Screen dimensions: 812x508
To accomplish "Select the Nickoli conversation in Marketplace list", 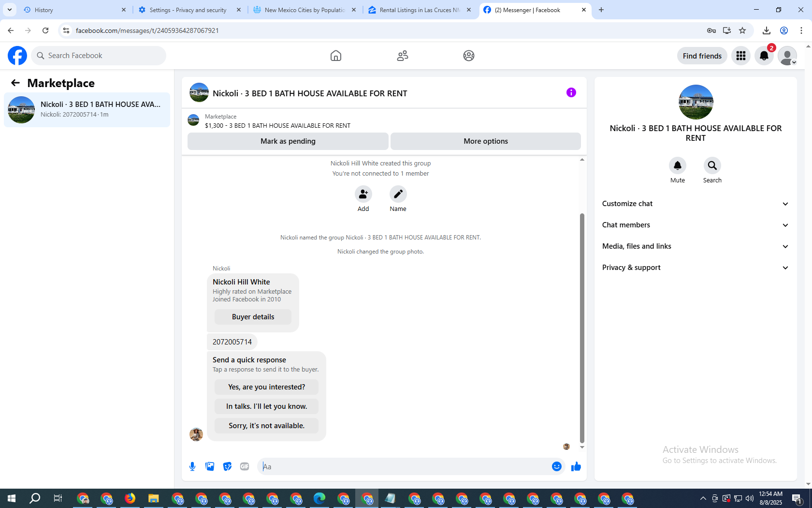I will pyautogui.click(x=87, y=110).
